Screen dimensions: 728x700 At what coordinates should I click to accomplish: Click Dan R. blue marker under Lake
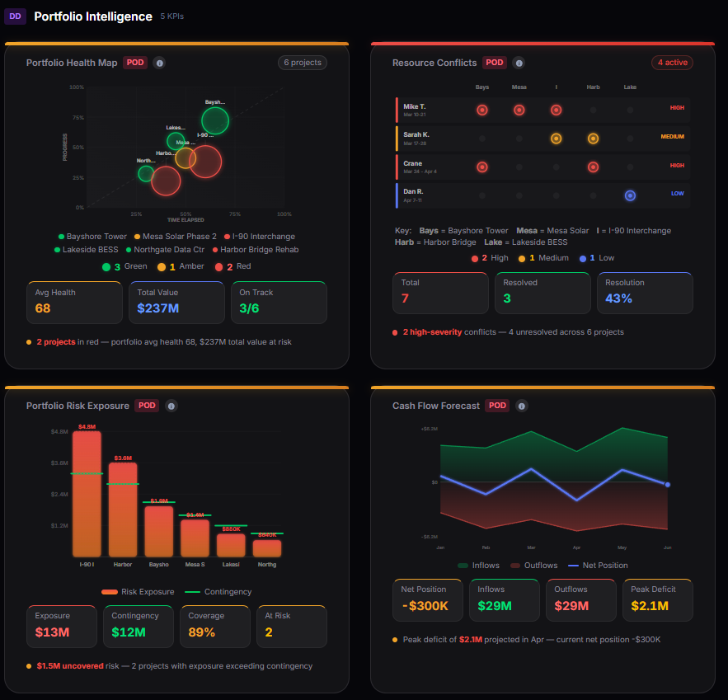point(630,195)
